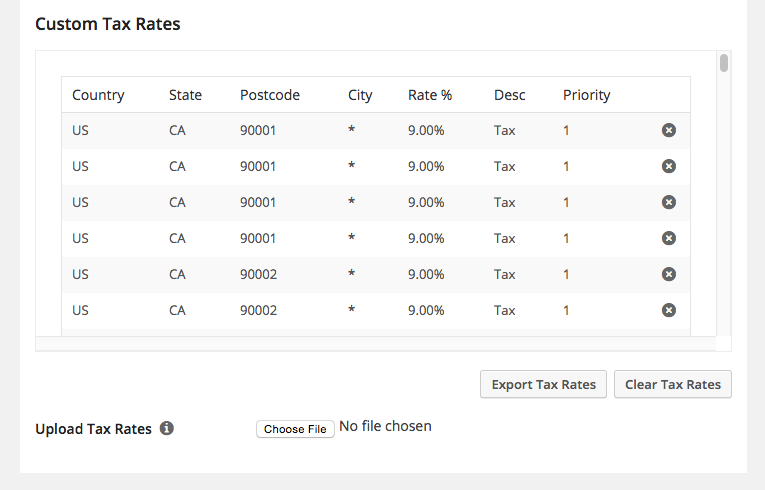Click the Postcode column header
Image resolution: width=765 pixels, height=490 pixels.
coord(270,95)
